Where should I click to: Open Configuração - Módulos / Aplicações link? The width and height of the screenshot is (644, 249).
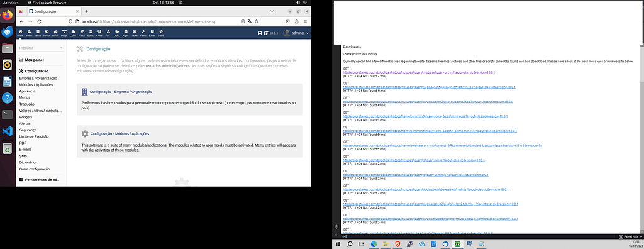pos(119,133)
